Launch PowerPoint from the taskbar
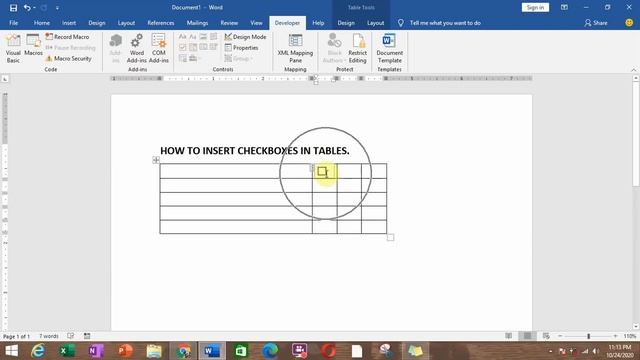 (x=125, y=351)
